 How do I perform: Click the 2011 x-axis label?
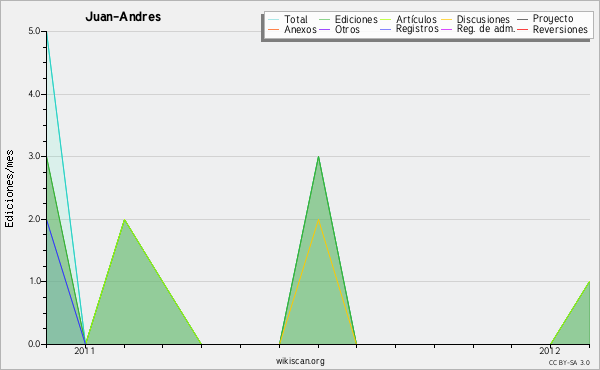[85, 350]
